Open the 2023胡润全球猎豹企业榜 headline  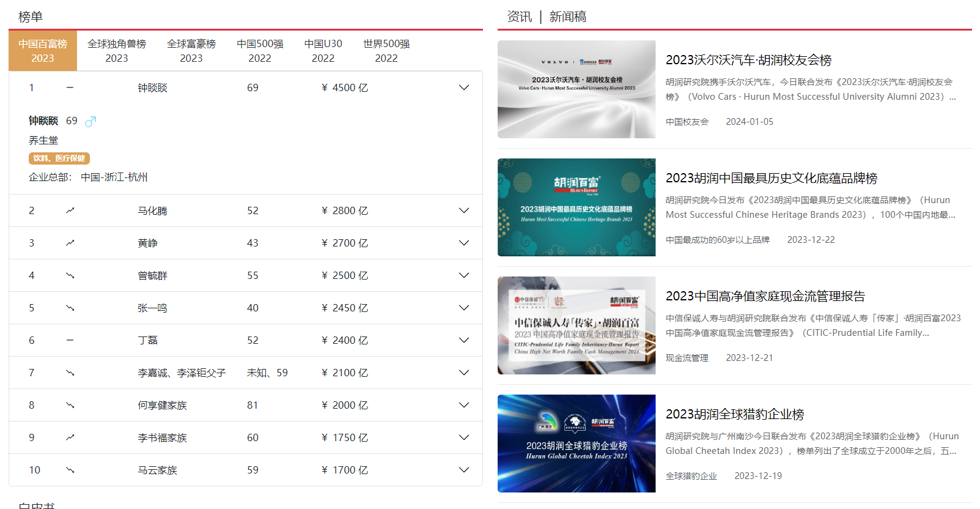[734, 414]
